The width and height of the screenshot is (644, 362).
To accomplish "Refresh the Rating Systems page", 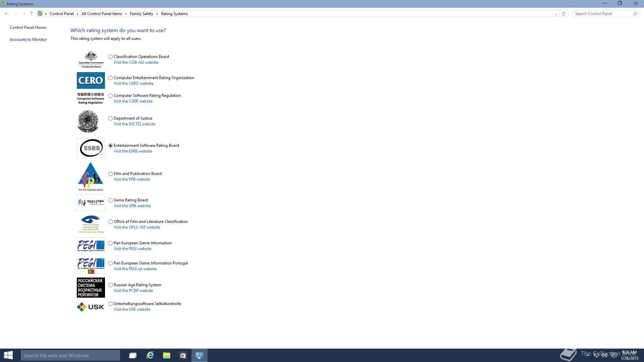I will (x=564, y=14).
